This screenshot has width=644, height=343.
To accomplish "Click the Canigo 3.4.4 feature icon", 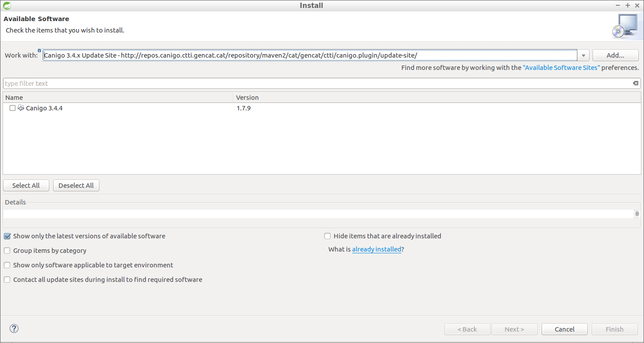I will click(x=21, y=108).
